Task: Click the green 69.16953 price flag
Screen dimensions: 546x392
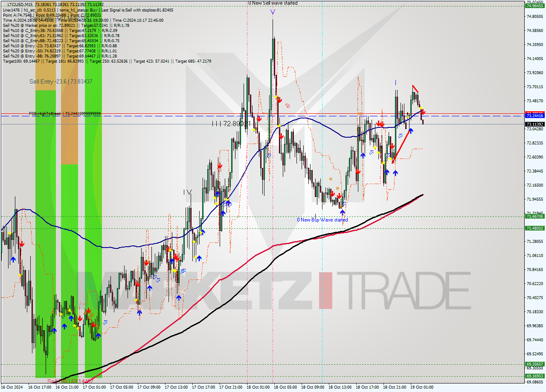Action: [534, 376]
